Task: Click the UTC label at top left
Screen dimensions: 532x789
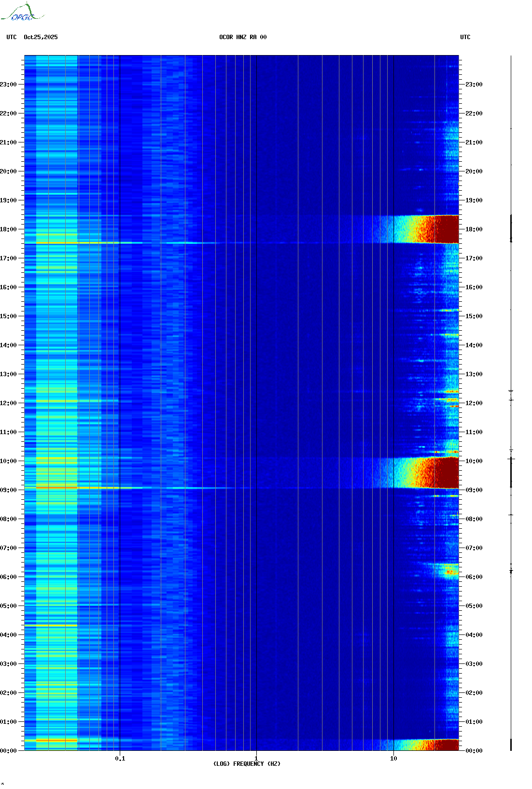Action: coord(12,37)
